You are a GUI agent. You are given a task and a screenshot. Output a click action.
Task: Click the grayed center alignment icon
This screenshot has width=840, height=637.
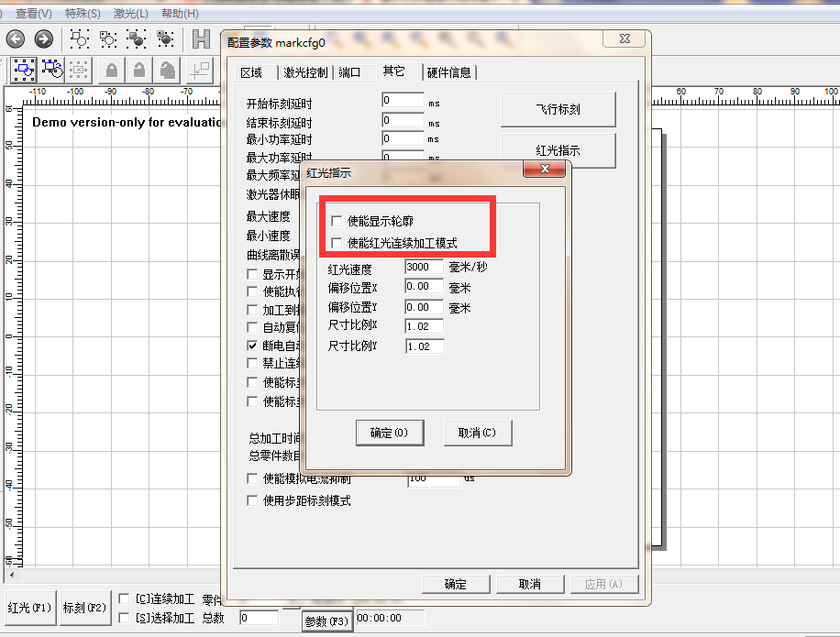(79, 71)
